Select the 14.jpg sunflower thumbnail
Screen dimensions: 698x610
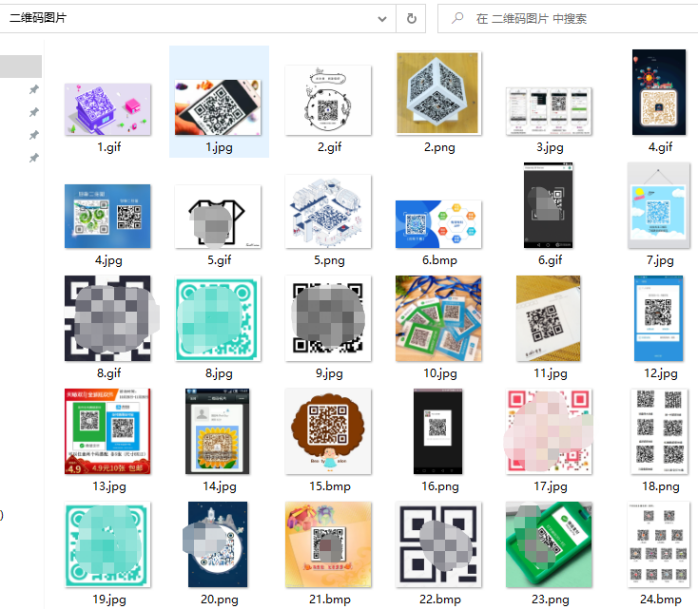(218, 431)
